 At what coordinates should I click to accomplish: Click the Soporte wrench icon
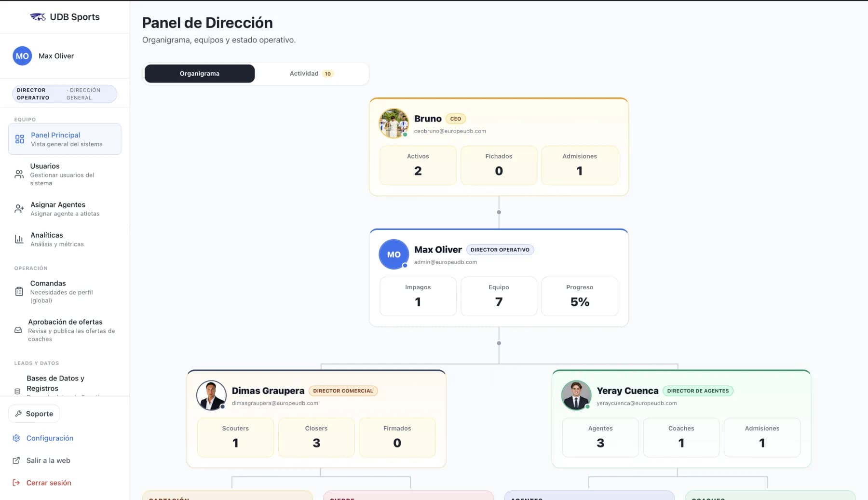click(19, 414)
